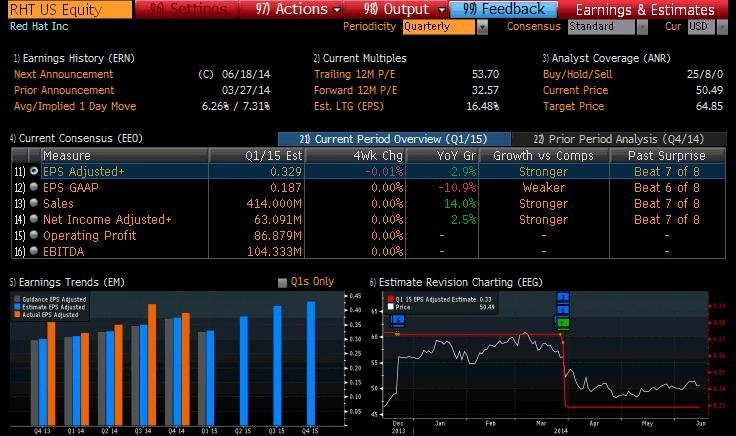This screenshot has height=436, width=736.
Task: Open 96) Settings
Action: (188, 9)
